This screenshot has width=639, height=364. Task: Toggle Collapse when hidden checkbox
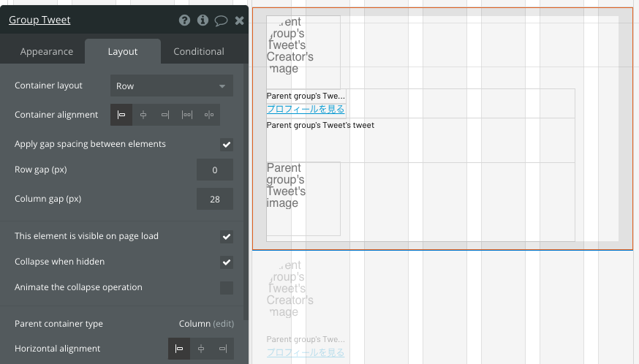coord(227,262)
